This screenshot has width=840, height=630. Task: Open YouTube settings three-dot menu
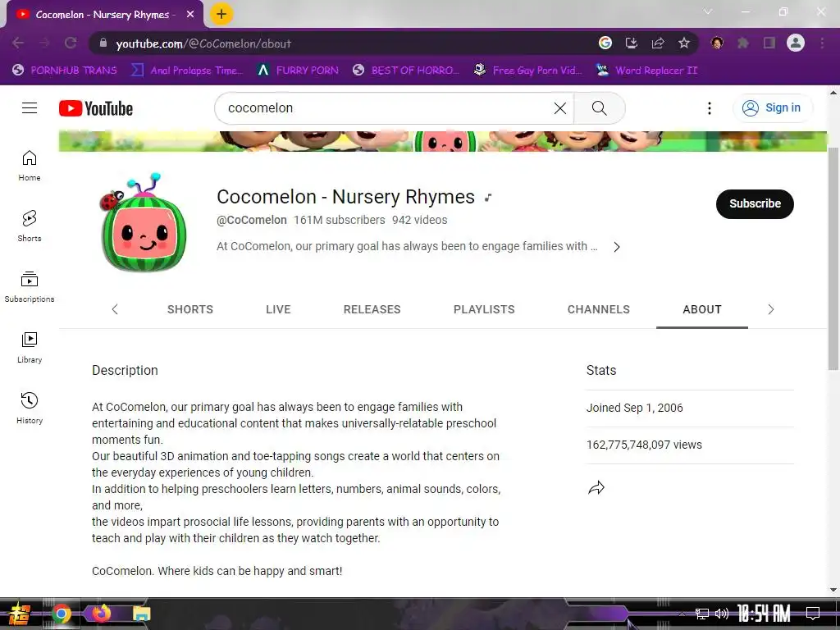[x=710, y=108]
